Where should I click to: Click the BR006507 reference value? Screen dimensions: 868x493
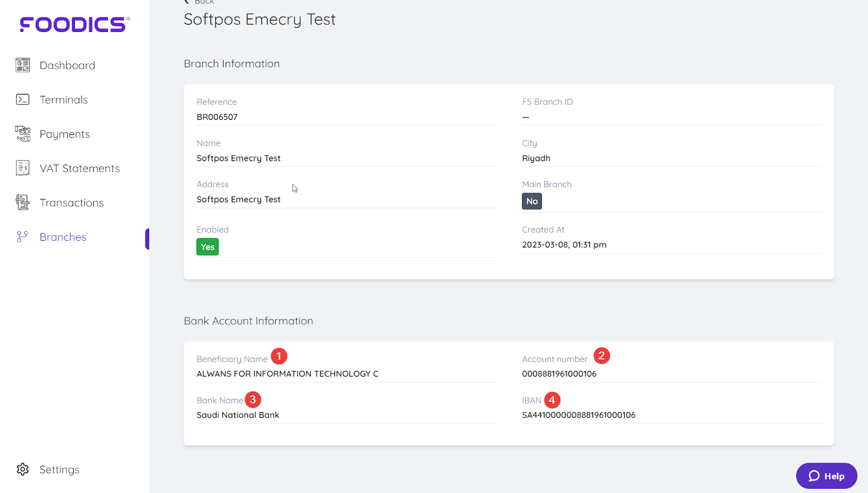217,117
